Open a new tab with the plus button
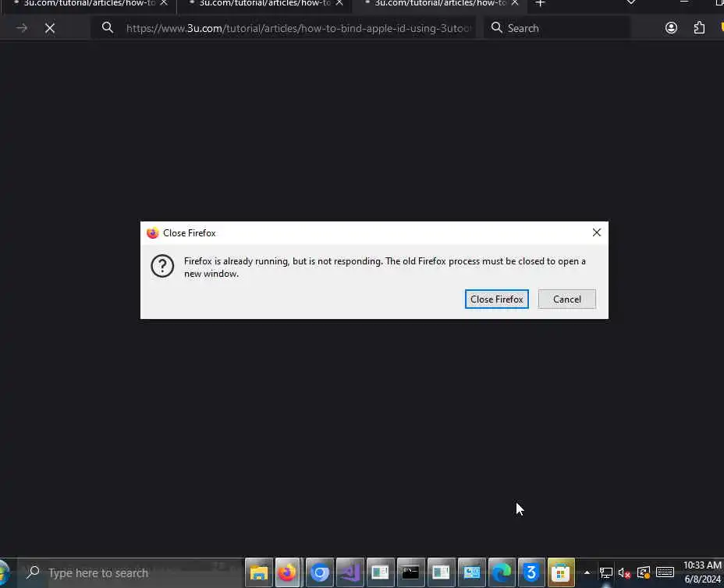 540,3
